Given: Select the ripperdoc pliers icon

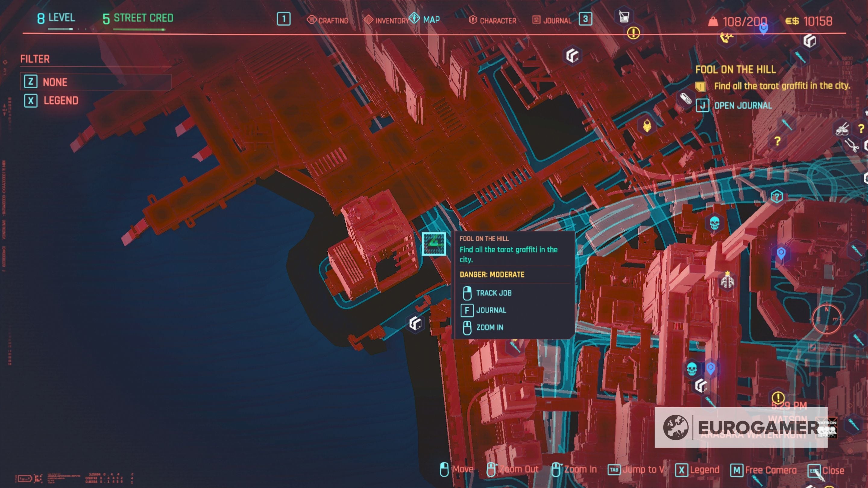Looking at the screenshot, I should [852, 145].
